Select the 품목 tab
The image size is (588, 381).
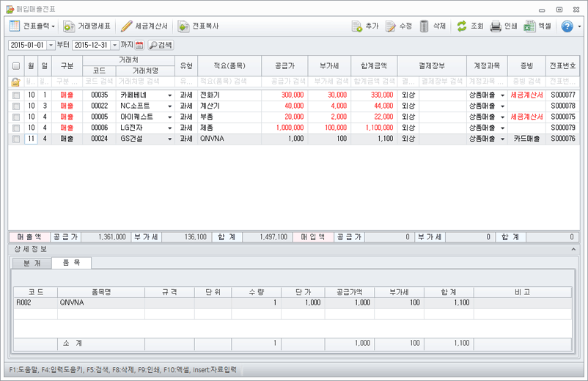(x=71, y=263)
